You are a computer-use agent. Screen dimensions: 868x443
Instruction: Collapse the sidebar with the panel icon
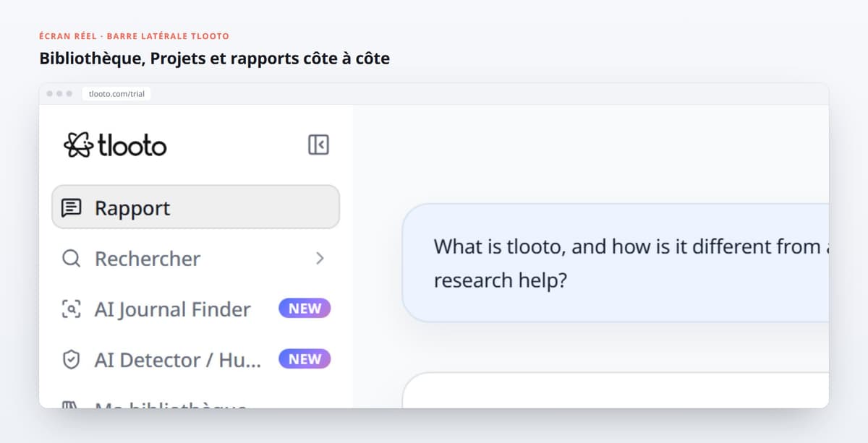318,145
